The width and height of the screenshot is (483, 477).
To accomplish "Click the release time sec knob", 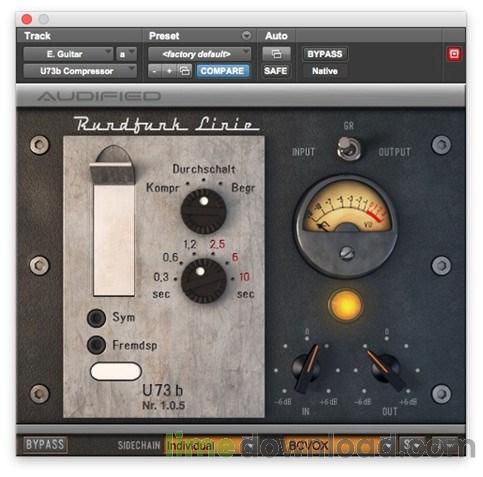I will pyautogui.click(x=204, y=281).
